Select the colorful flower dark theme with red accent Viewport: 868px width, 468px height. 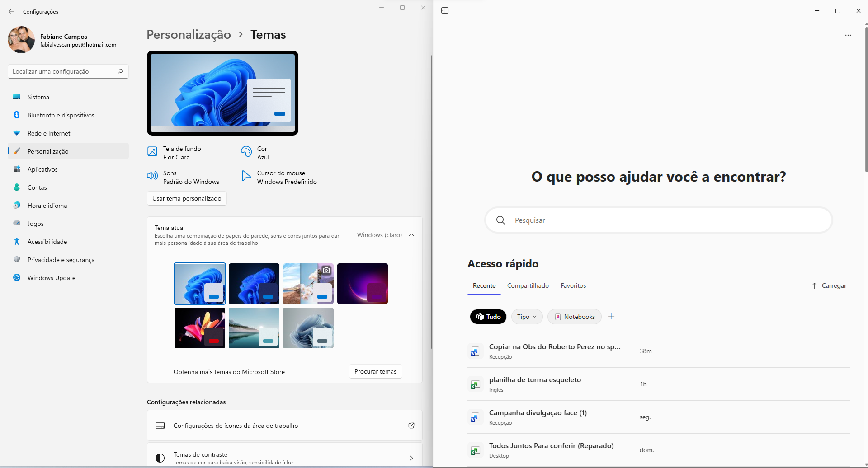(x=200, y=328)
